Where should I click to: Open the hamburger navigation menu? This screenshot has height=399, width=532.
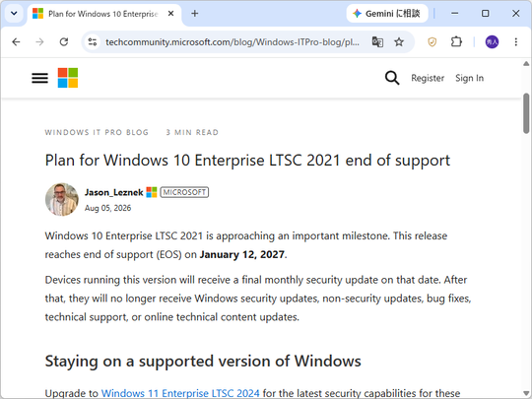(x=39, y=78)
